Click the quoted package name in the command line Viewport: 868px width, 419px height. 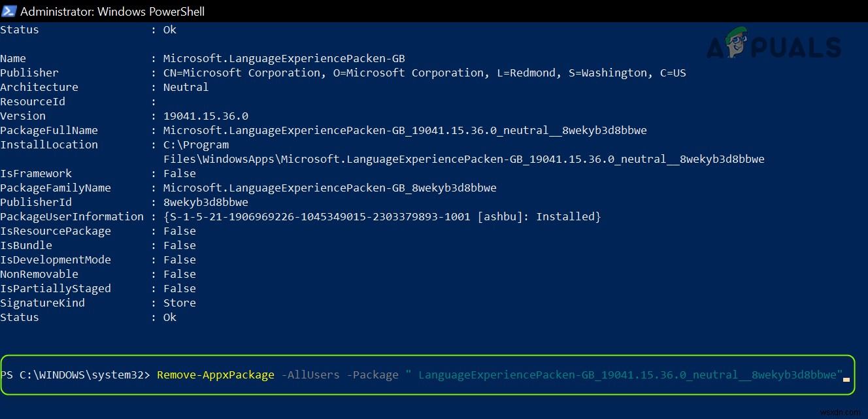coord(627,375)
